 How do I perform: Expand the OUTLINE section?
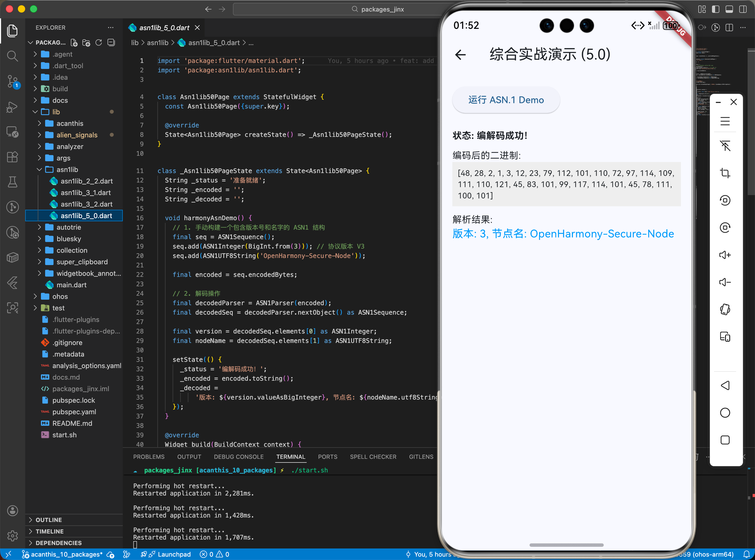pos(49,520)
